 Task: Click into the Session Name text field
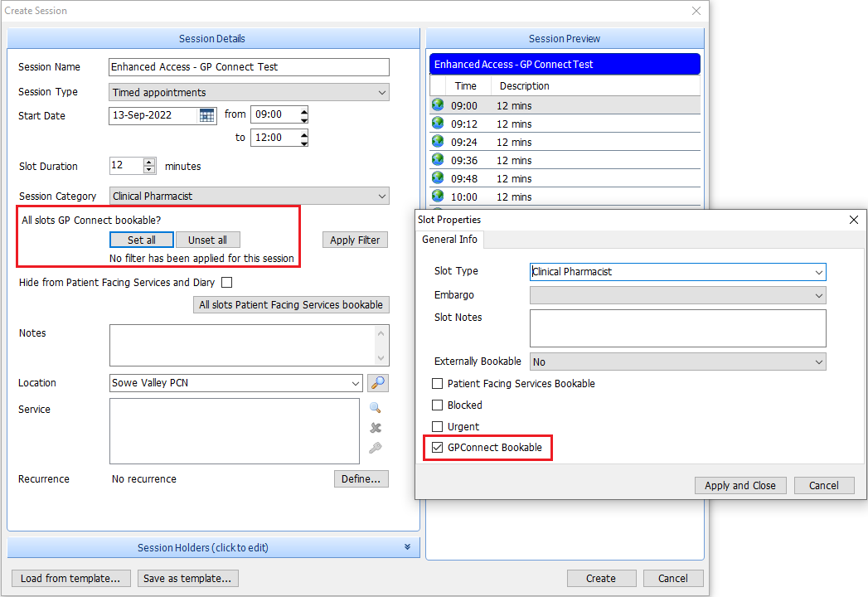coord(249,67)
